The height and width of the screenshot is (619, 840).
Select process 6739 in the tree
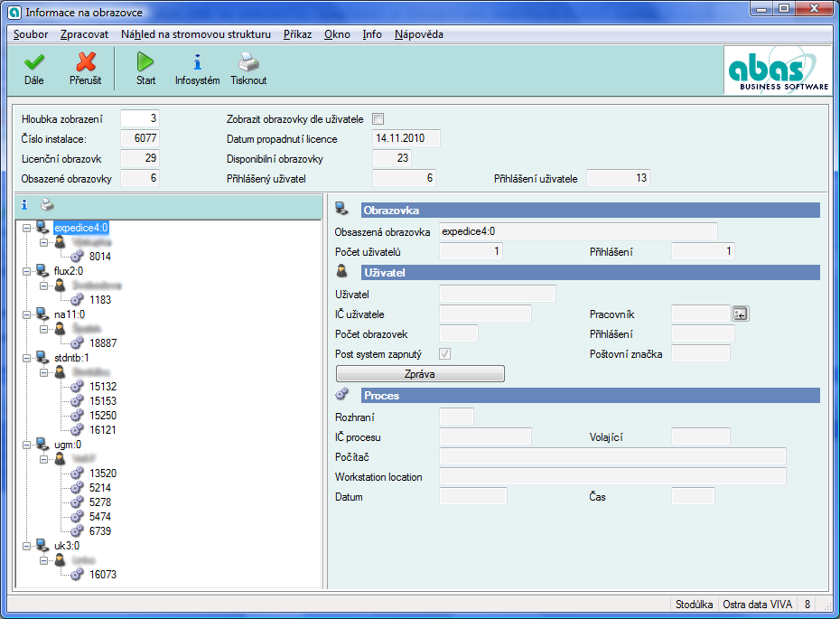(x=100, y=531)
